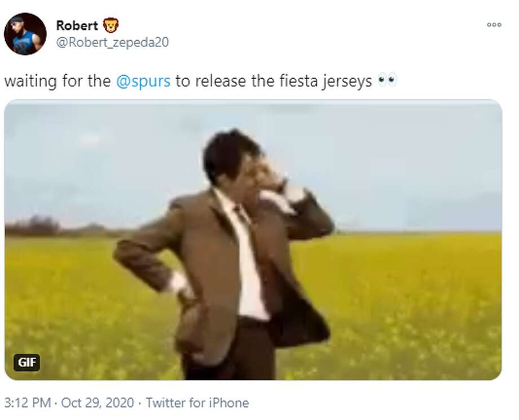Click the lion emoji beside Robert's name
The image size is (519, 420).
[x=111, y=25]
